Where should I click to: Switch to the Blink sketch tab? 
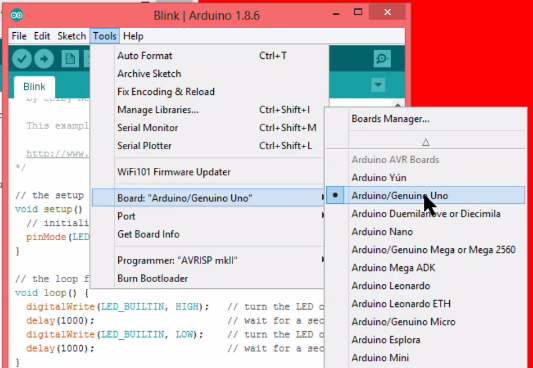34,87
